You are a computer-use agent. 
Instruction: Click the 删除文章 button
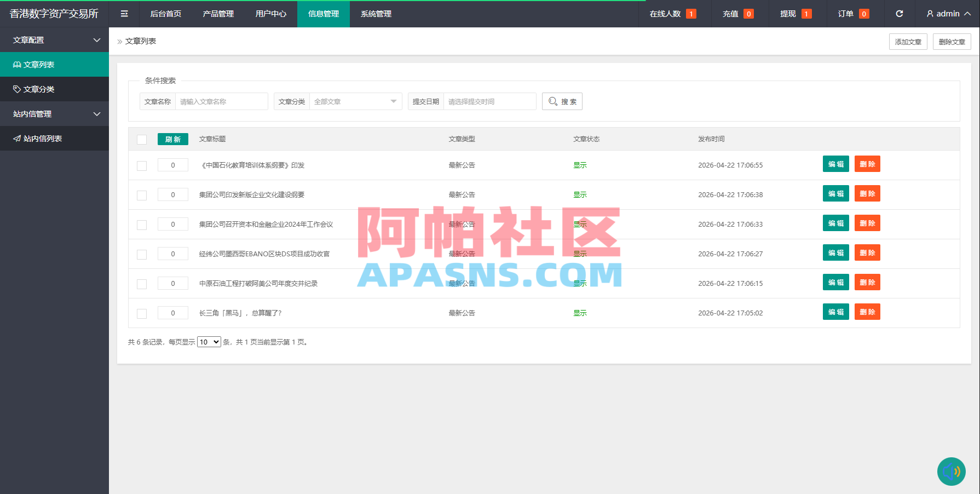952,42
